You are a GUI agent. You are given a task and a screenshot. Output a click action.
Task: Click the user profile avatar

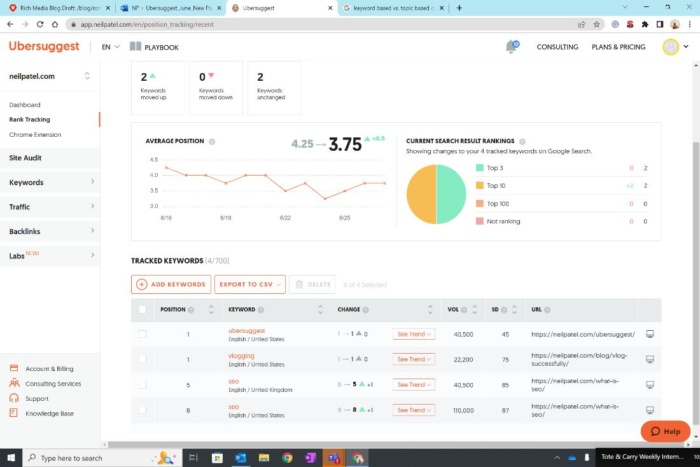[x=671, y=47]
